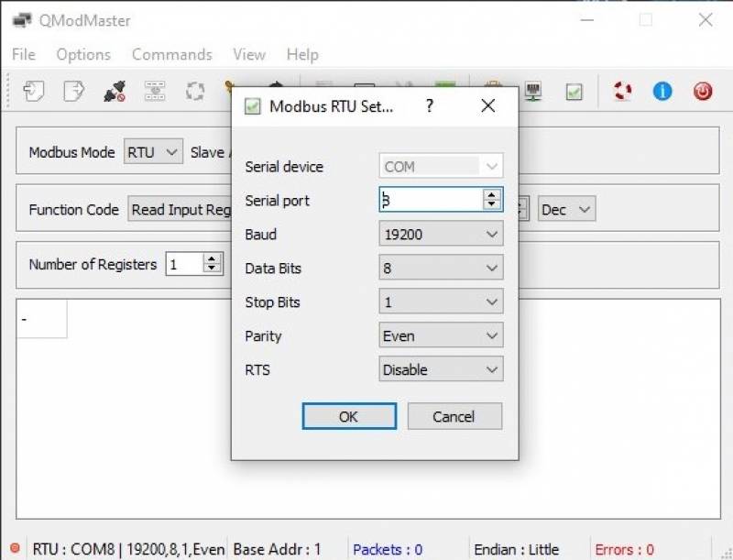The height and width of the screenshot is (560, 733).
Task: Click the Cancel button in dialog
Action: (454, 416)
